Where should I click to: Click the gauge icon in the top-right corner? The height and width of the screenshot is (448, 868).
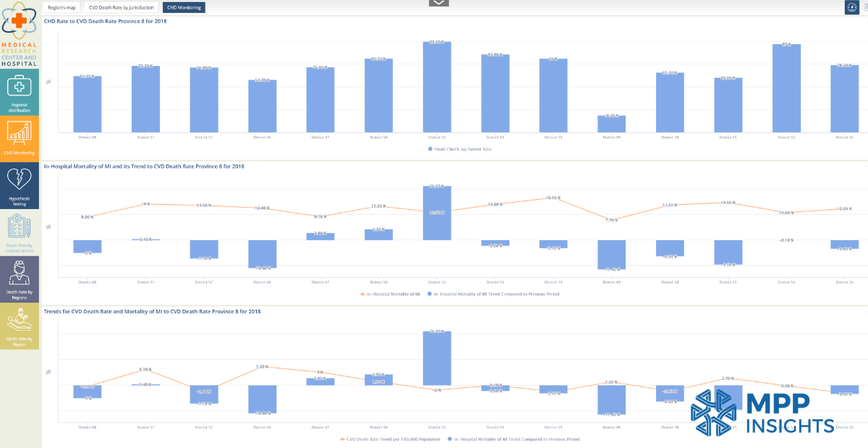(854, 7)
